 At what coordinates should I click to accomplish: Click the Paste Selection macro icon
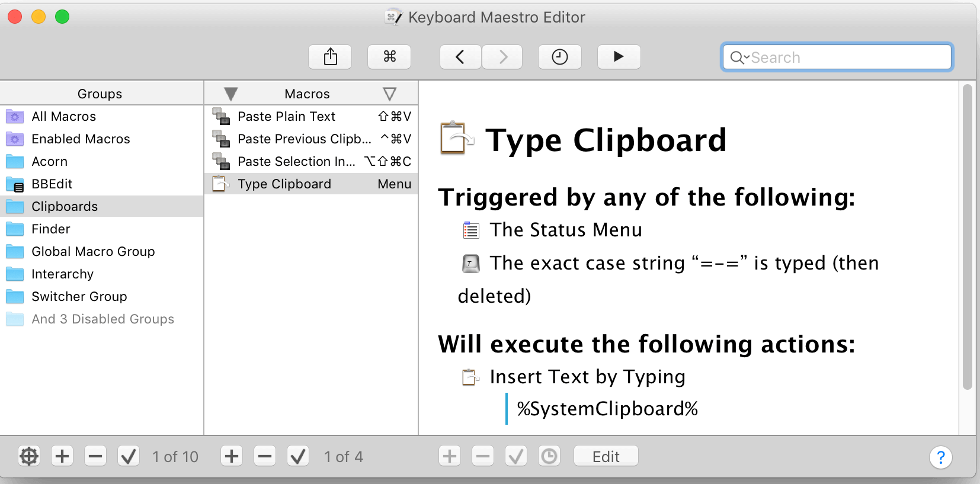pos(221,162)
